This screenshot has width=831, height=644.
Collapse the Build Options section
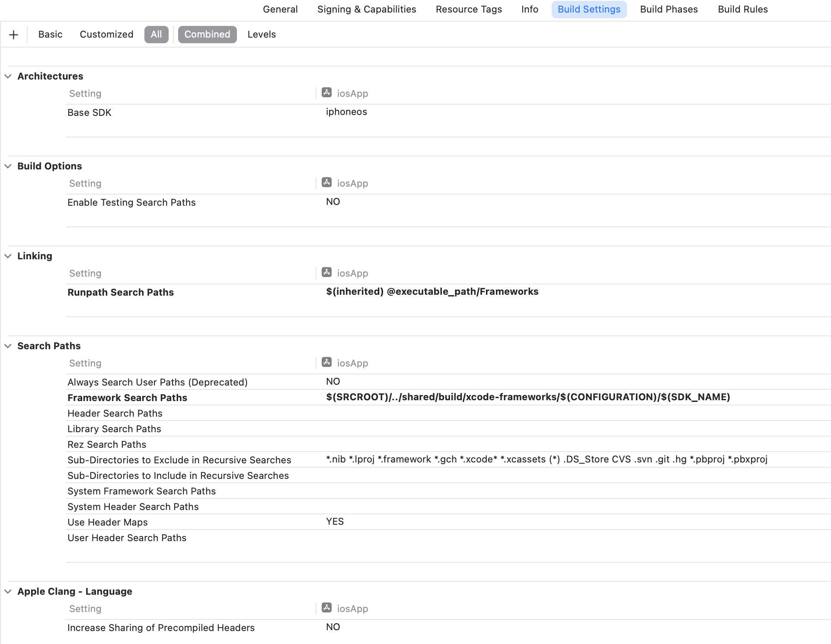tap(8, 166)
